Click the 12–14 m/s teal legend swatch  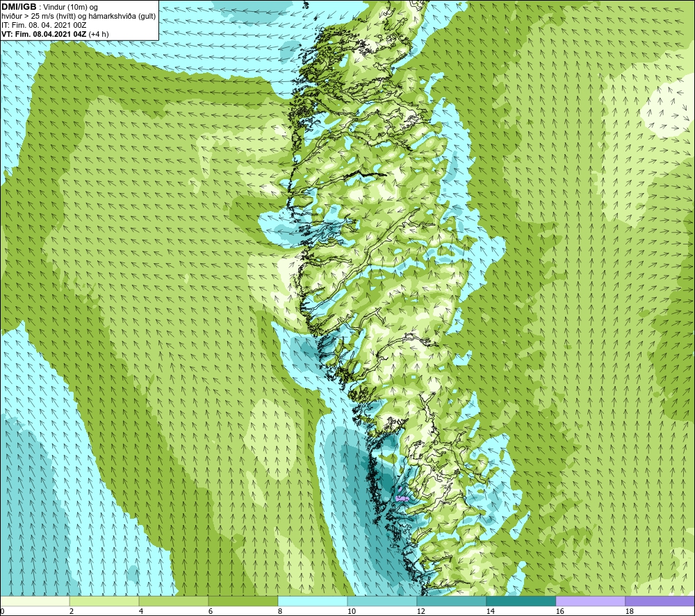(x=451, y=601)
